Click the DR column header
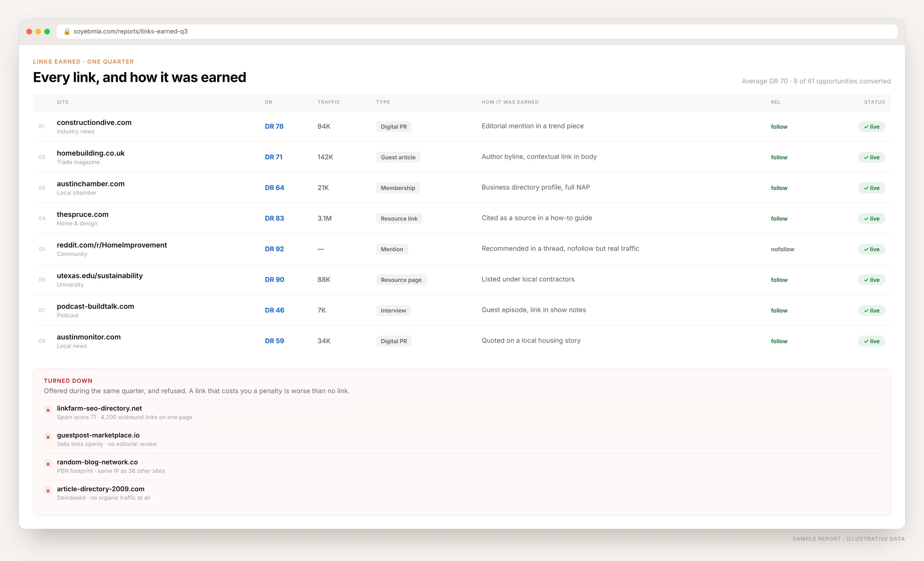Screen dimensions: 924x561 click(268, 102)
